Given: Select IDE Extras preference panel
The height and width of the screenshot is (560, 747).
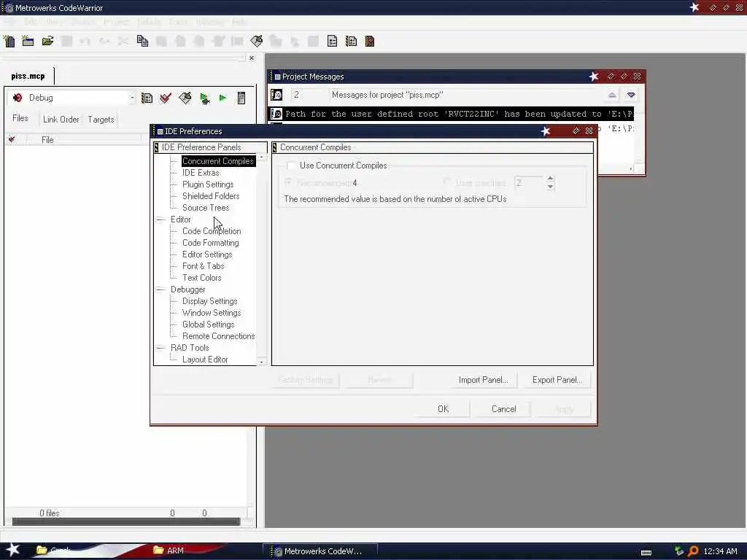Looking at the screenshot, I should [201, 173].
